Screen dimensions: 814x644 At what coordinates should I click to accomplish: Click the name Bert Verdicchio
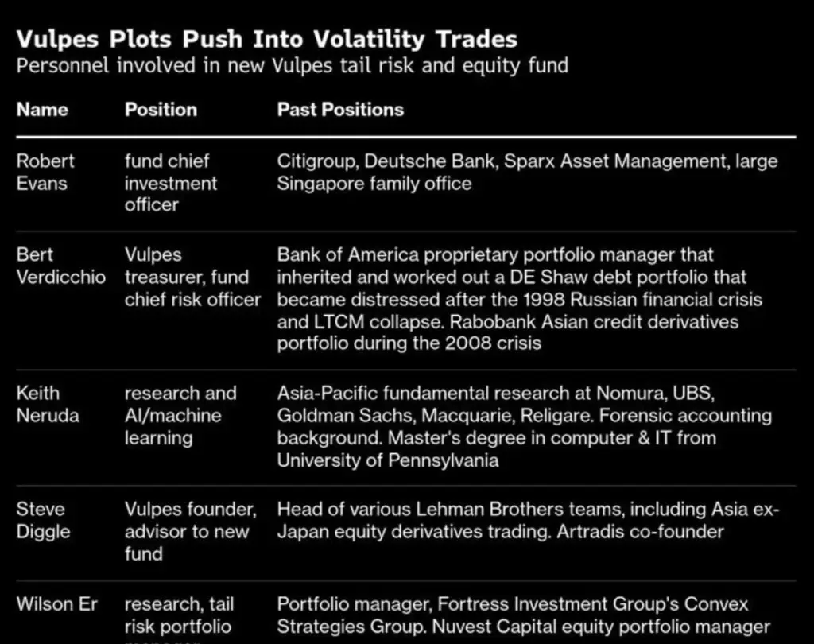[x=60, y=266]
